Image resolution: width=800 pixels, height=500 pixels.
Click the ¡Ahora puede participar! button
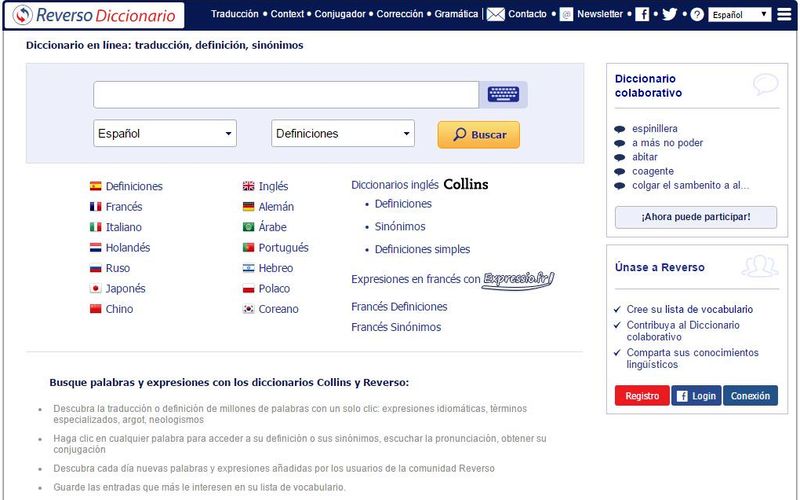(x=695, y=217)
